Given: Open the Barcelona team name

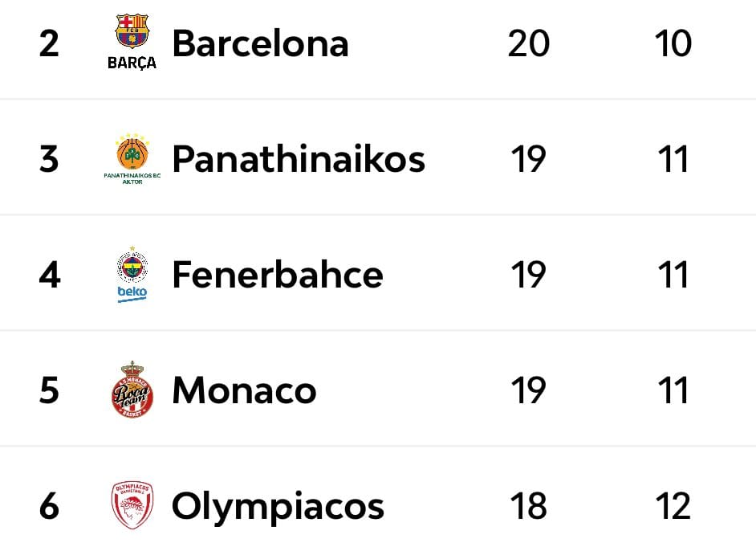Looking at the screenshot, I should click(260, 43).
